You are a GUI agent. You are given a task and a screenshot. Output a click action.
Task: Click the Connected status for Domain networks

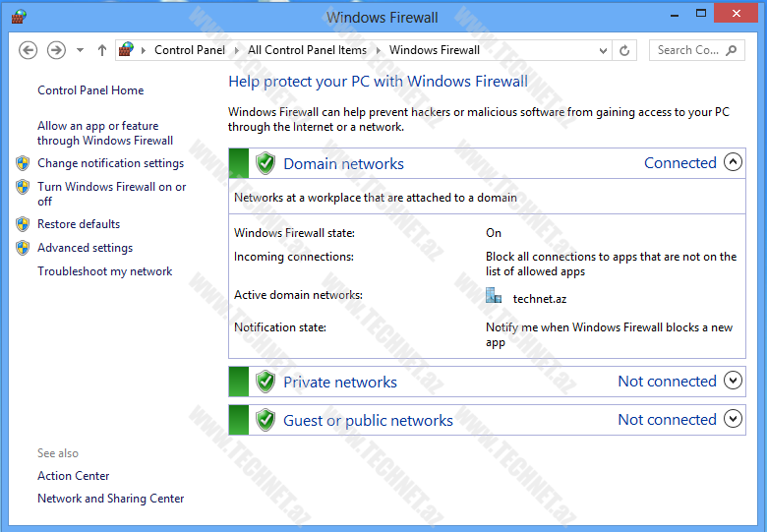pos(679,163)
